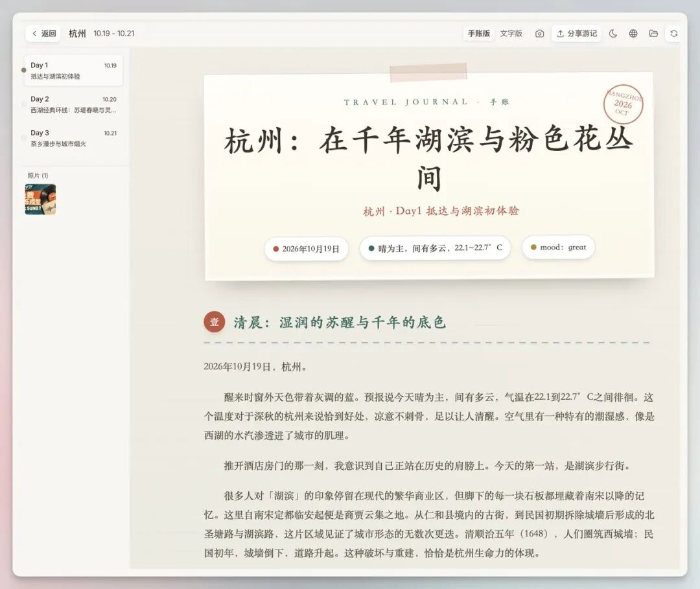Click the back chevron arrow icon

click(x=34, y=34)
